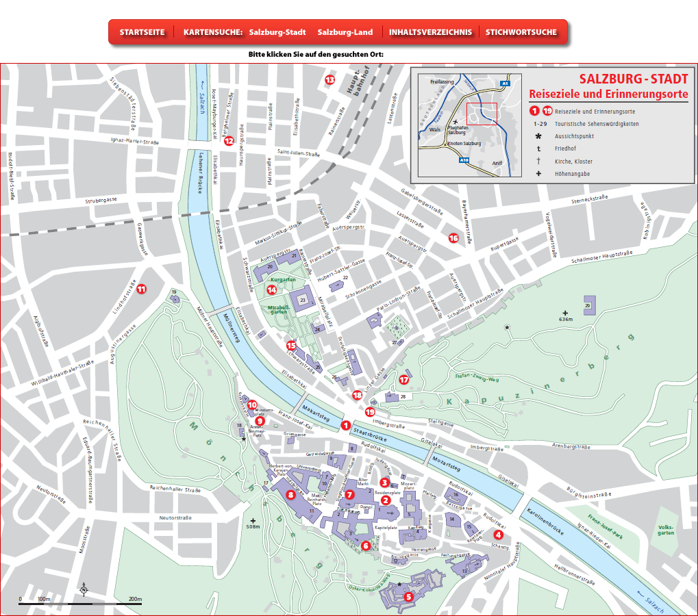The image size is (698, 616).
Task: Select map marker 1 beside Staatsbrücke
Action: click(x=346, y=424)
